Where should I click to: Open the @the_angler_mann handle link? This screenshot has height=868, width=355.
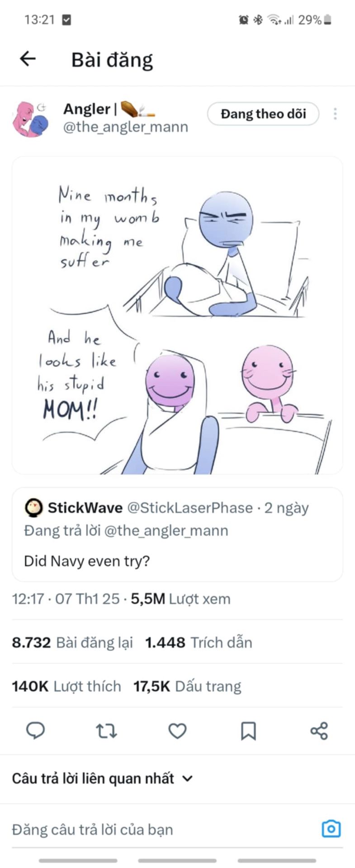pyautogui.click(x=126, y=127)
